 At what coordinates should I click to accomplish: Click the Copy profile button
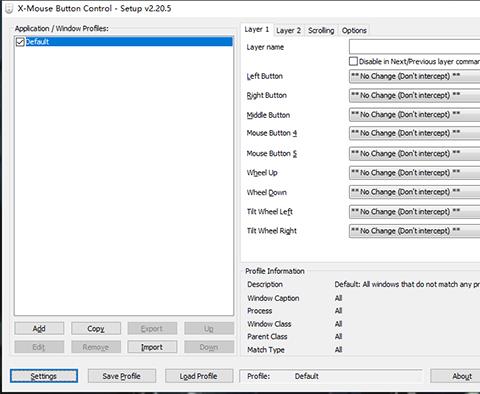(96, 329)
